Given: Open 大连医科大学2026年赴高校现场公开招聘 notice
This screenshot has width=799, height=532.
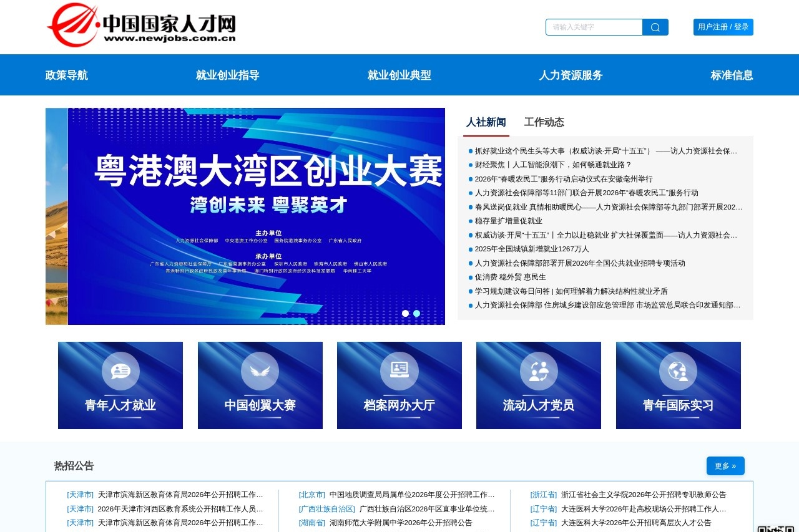Looking at the screenshot, I should point(644,509).
